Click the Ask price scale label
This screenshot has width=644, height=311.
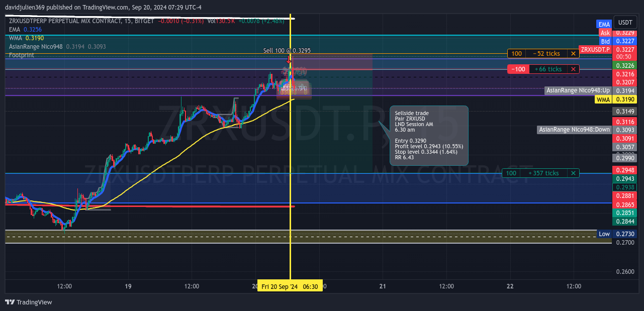coord(605,33)
